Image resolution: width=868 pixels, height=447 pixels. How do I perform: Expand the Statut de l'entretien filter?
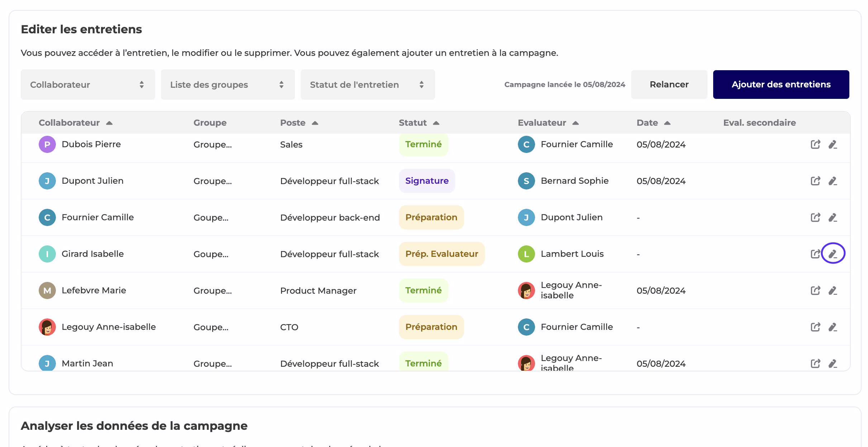[367, 85]
